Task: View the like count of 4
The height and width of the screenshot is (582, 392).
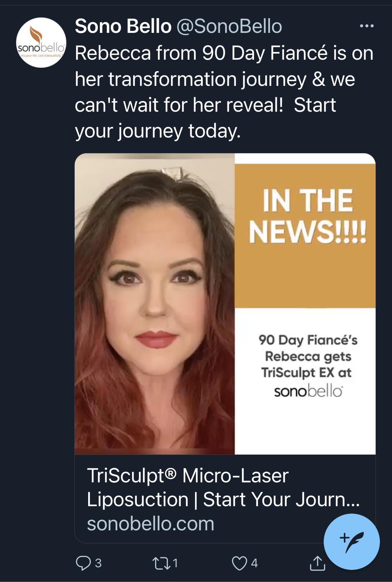Action: pos(254,563)
